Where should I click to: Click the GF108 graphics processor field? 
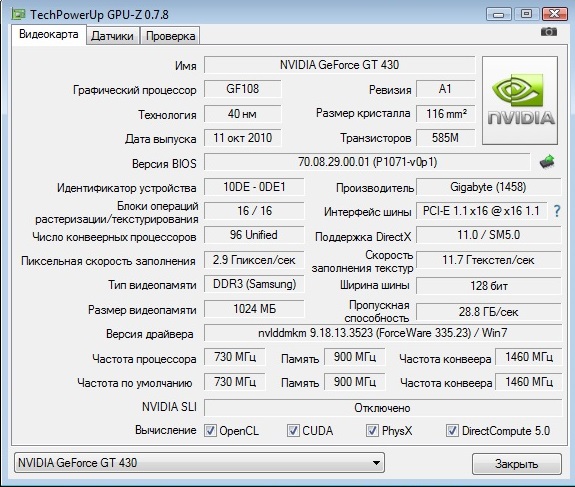(243, 89)
